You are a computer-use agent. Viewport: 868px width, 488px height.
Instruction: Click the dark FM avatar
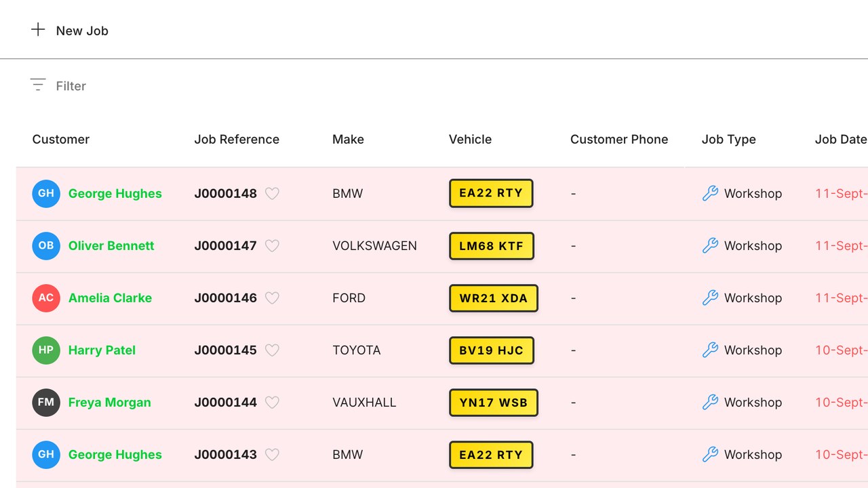(46, 402)
